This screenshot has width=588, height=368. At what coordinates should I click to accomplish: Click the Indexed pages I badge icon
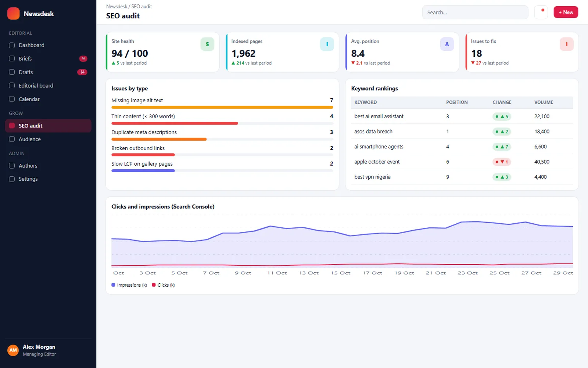click(x=327, y=44)
